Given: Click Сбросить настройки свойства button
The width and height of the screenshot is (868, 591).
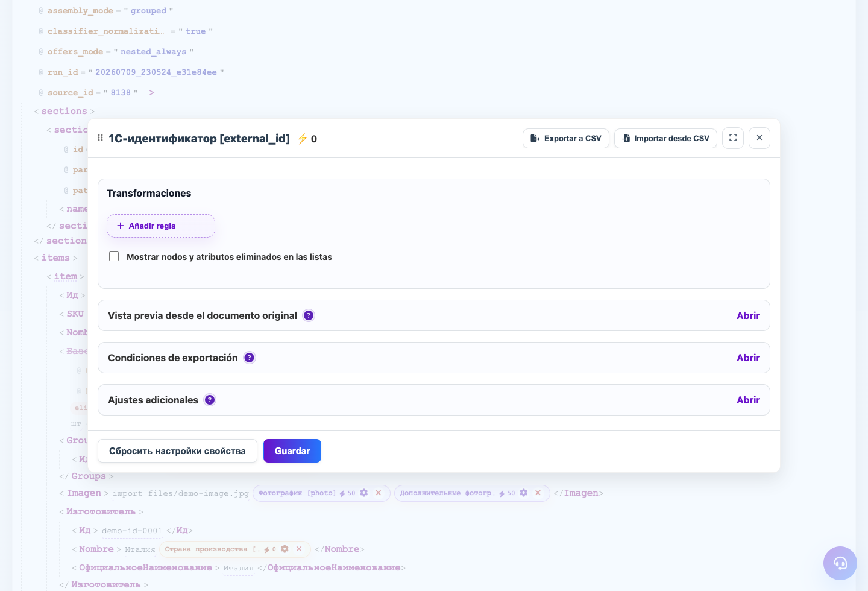Looking at the screenshot, I should (x=177, y=451).
